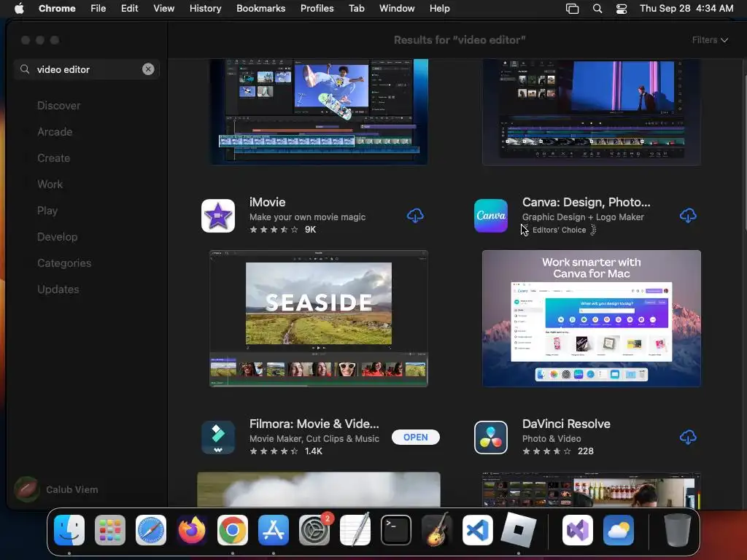The width and height of the screenshot is (747, 560).
Task: Click the Editors' Choice badge under Canva
Action: 559,230
